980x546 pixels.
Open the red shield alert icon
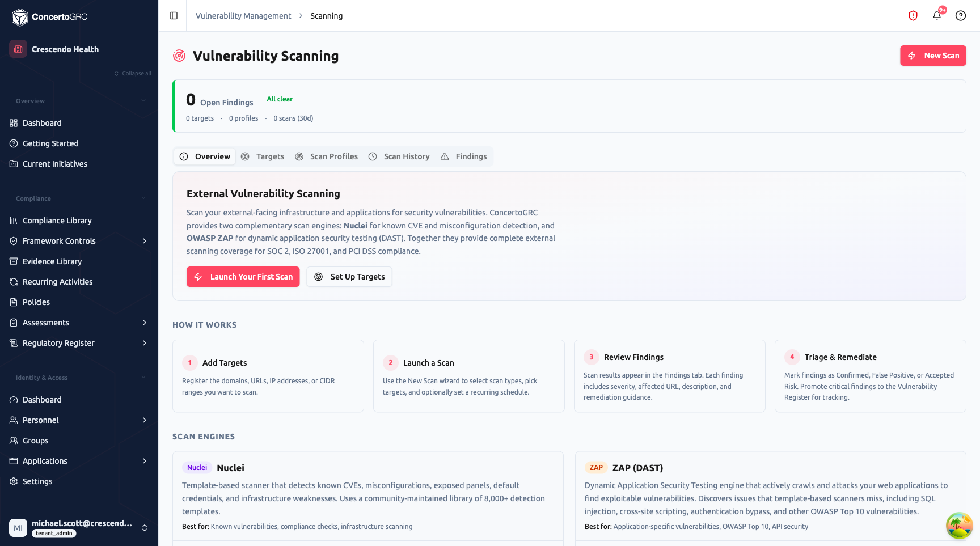913,16
